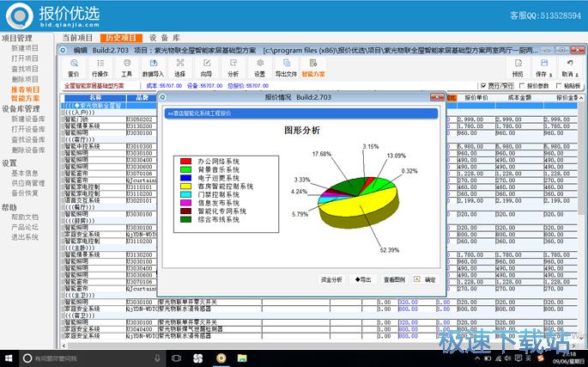
Task: Click the 预览 (Preview) printer icon
Action: 517,67
